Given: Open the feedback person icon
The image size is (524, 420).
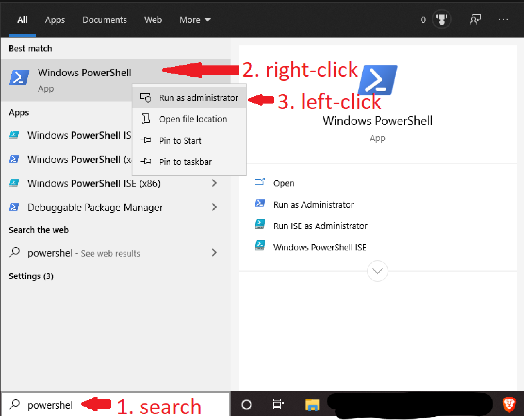Looking at the screenshot, I should tap(475, 19).
